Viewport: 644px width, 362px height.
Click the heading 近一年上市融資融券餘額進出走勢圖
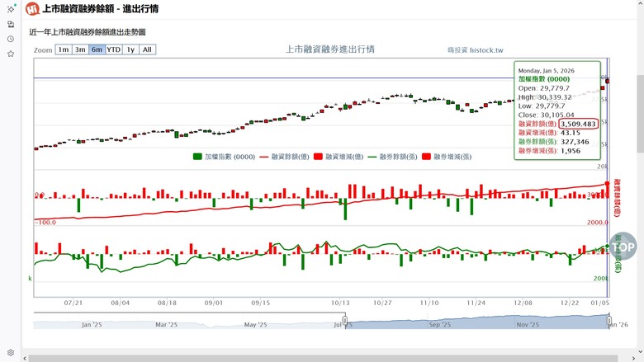point(88,32)
